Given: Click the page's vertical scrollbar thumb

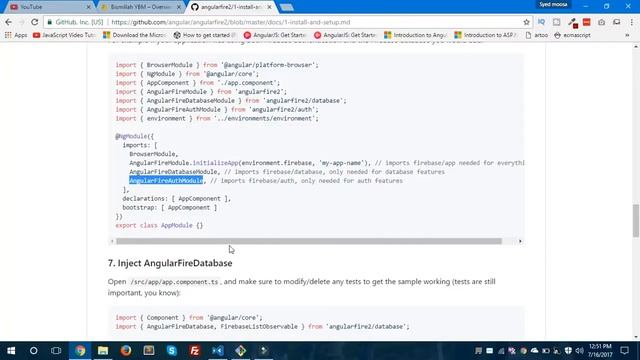Looking at the screenshot, I should pos(636,220).
